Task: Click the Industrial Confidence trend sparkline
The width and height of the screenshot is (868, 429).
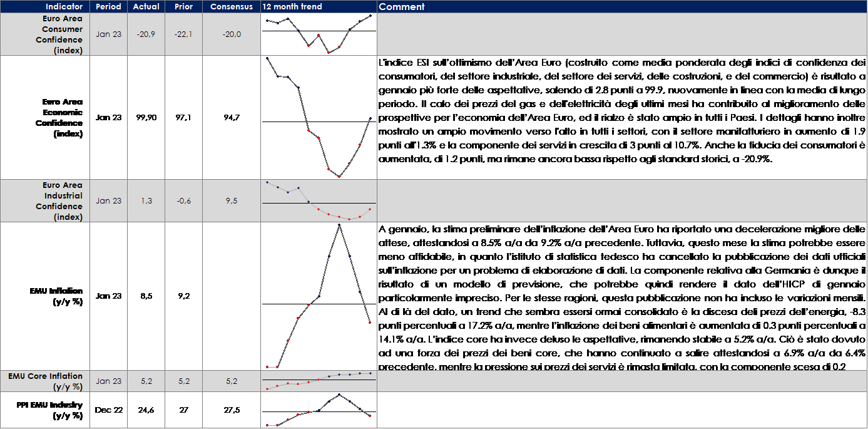Action: click(x=319, y=201)
